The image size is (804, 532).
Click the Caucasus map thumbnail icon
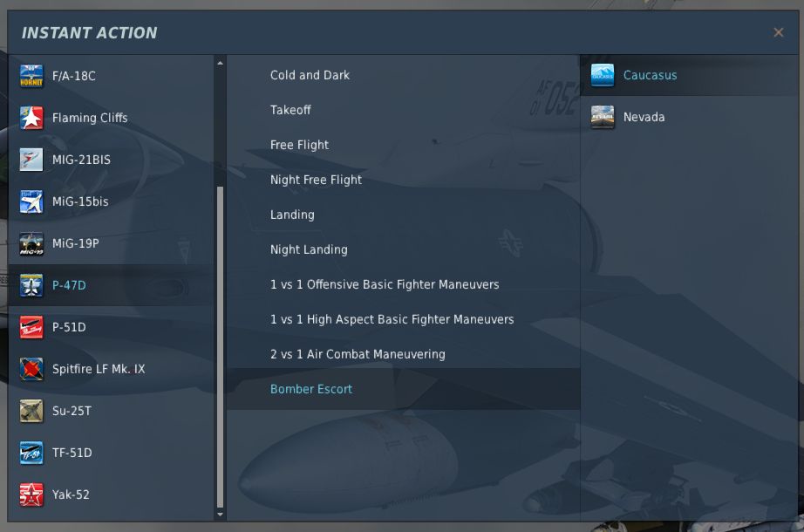point(603,75)
